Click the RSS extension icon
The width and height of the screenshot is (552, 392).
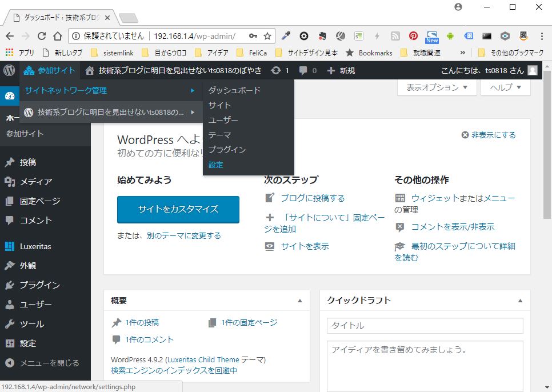click(x=395, y=36)
